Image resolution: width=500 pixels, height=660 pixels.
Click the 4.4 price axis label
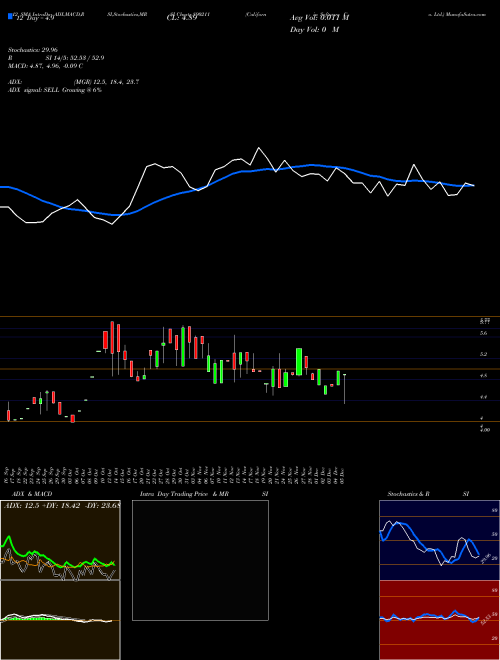(484, 397)
